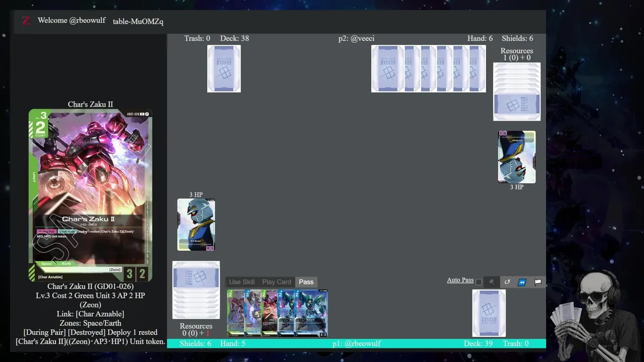Click the table-MuOMZq table name

(138, 22)
